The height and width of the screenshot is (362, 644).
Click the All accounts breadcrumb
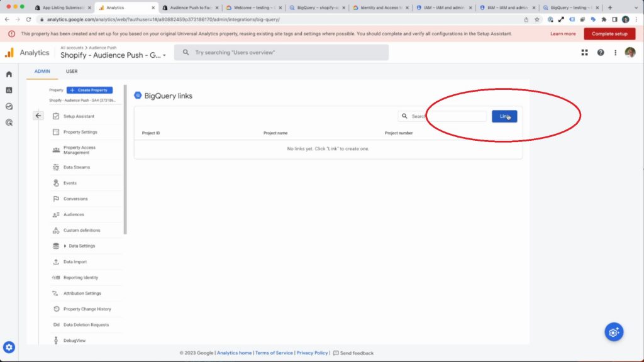point(72,48)
